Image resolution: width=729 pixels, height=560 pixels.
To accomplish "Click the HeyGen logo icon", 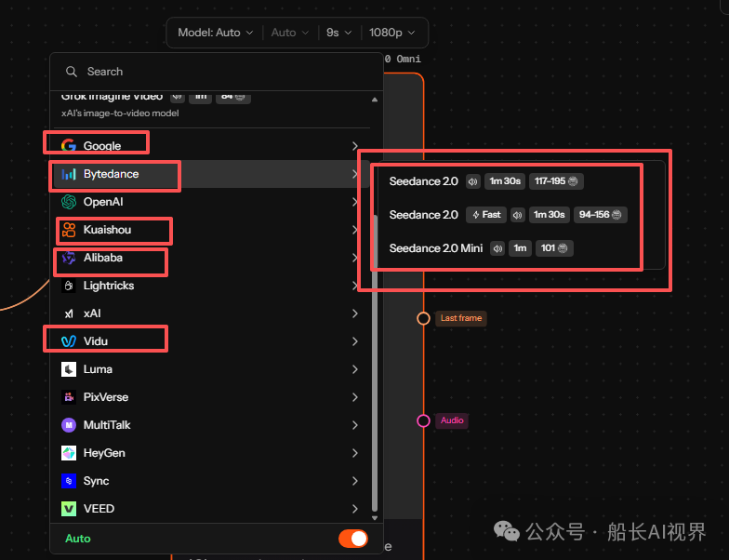I will (69, 453).
